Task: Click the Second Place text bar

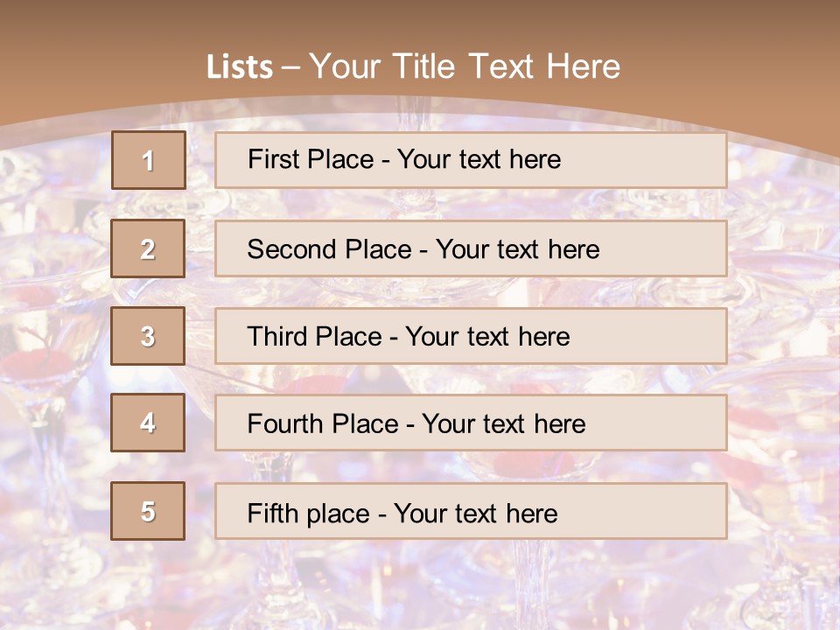Action: (471, 248)
